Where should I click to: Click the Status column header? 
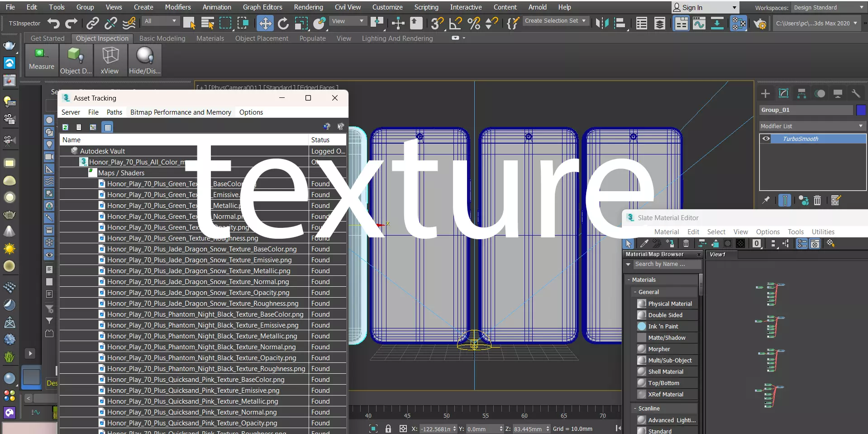pos(328,140)
